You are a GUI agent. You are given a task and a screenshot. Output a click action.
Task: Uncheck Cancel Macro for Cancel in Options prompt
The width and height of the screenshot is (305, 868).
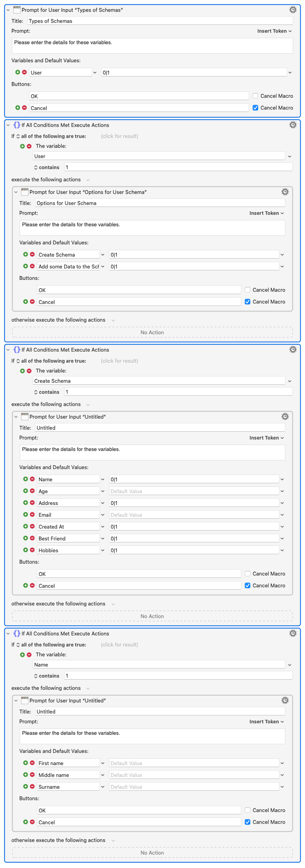(x=248, y=302)
